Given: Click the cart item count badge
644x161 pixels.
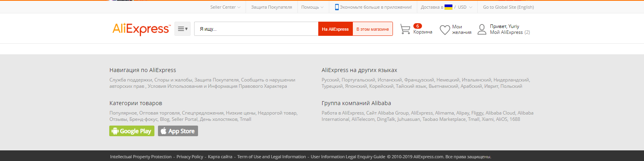Looking at the screenshot, I should coord(418,26).
